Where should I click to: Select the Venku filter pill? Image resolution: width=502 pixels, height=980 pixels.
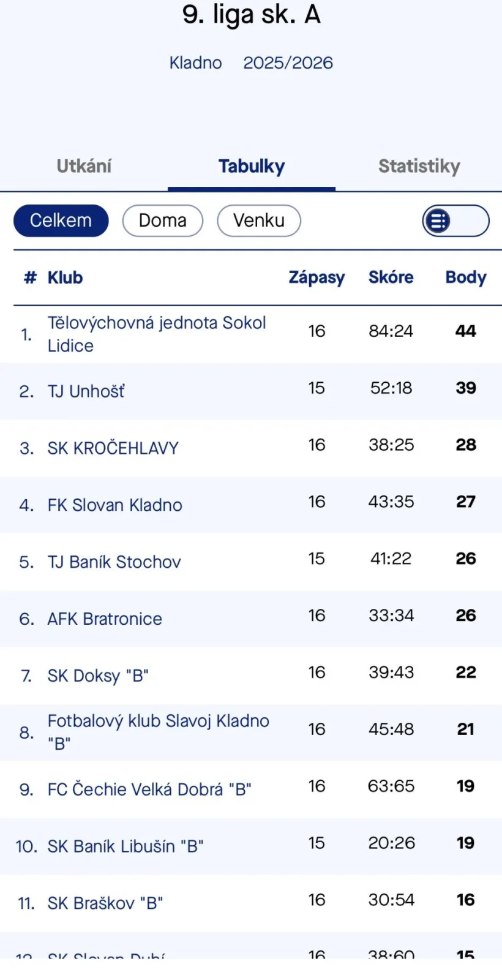point(258,221)
